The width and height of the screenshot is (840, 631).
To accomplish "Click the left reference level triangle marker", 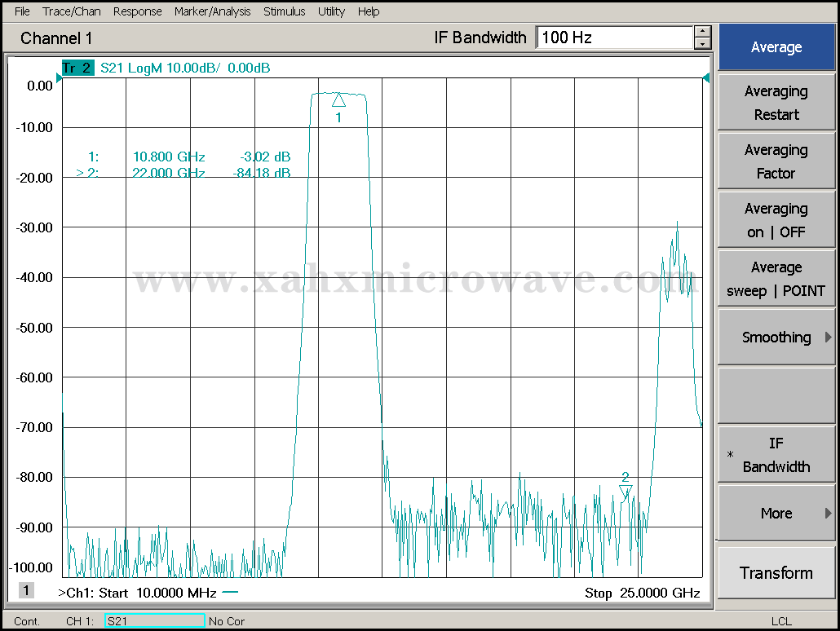I will tap(59, 78).
